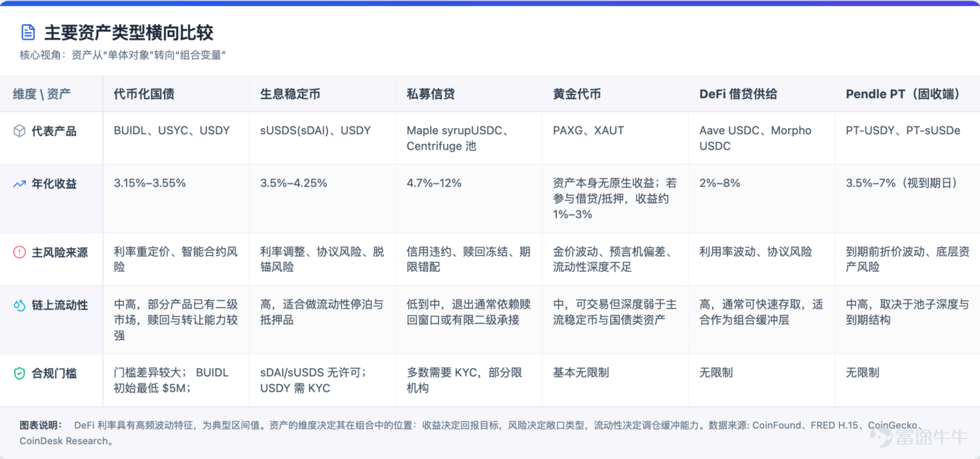This screenshot has width=980, height=459.
Task: Click the warning circle icon beside 主风险来源
Action: [20, 252]
